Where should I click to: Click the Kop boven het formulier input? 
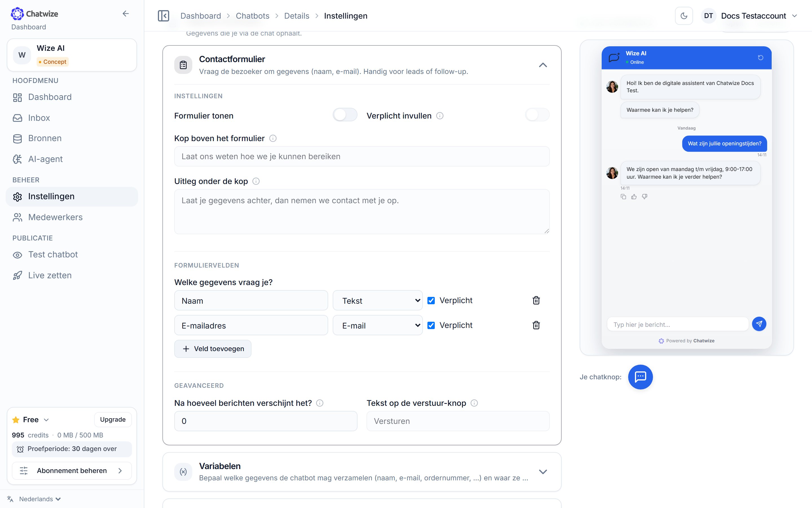(x=362, y=157)
